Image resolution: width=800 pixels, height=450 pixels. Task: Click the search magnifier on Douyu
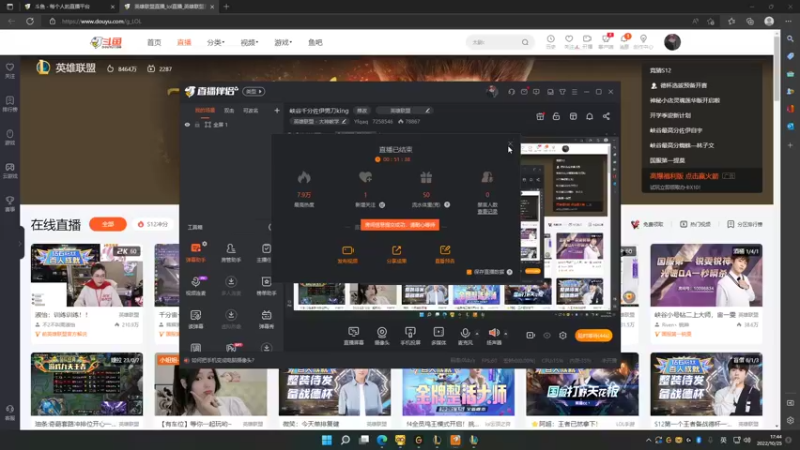(525, 42)
